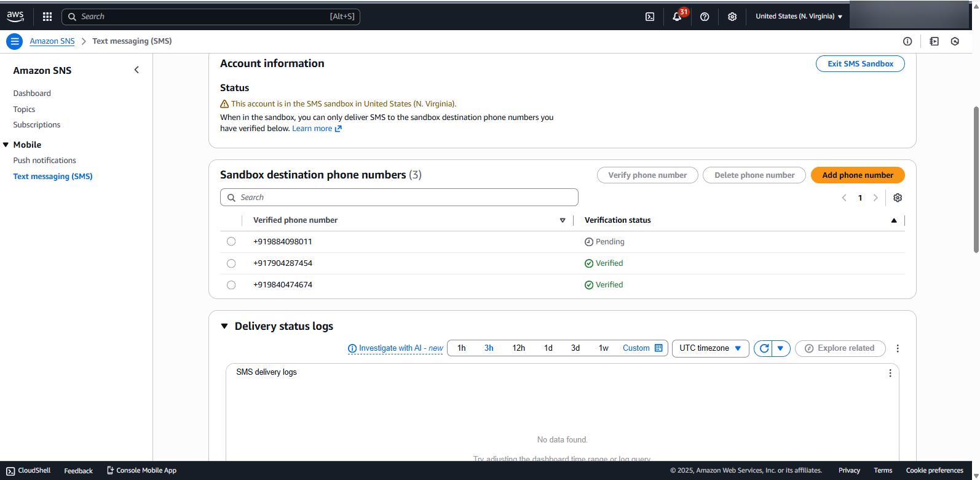The height and width of the screenshot is (480, 980).
Task: Open the help question mark menu
Action: [705, 17]
